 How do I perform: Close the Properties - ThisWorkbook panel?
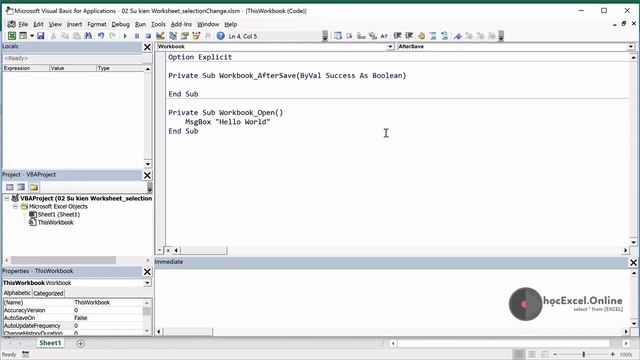pos(147,272)
